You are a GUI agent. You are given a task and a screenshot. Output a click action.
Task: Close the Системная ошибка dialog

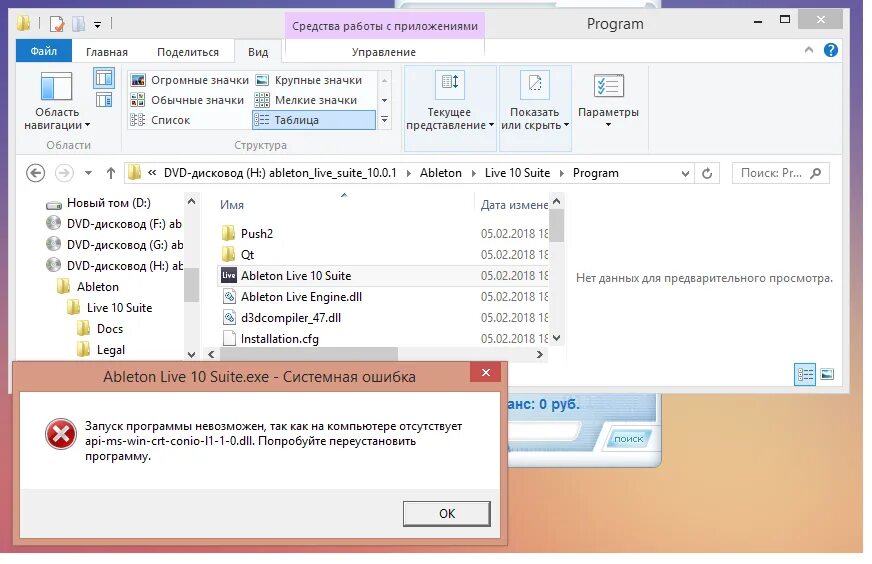(485, 372)
